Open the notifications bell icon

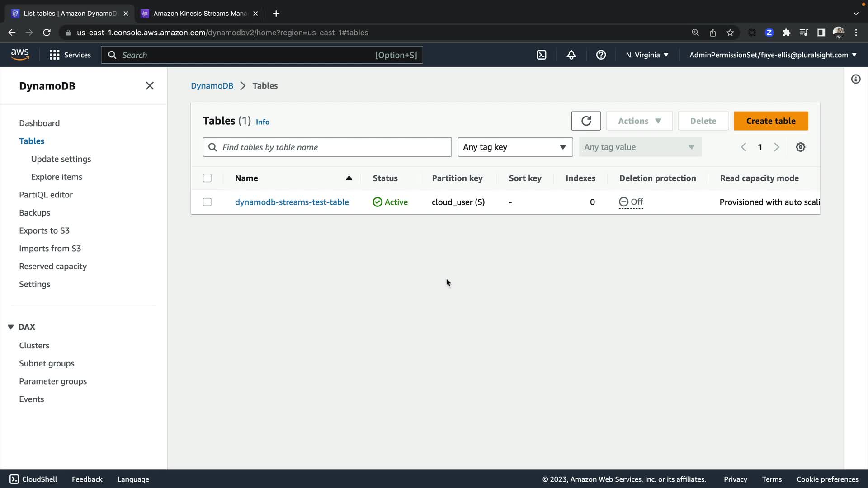tap(571, 55)
